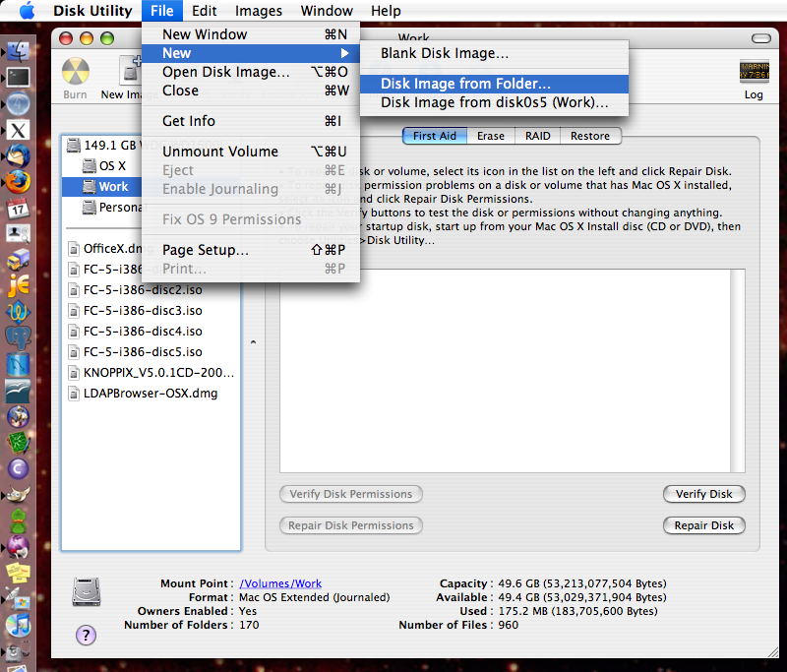
Task: Switch to the Restore tab
Action: pos(590,136)
